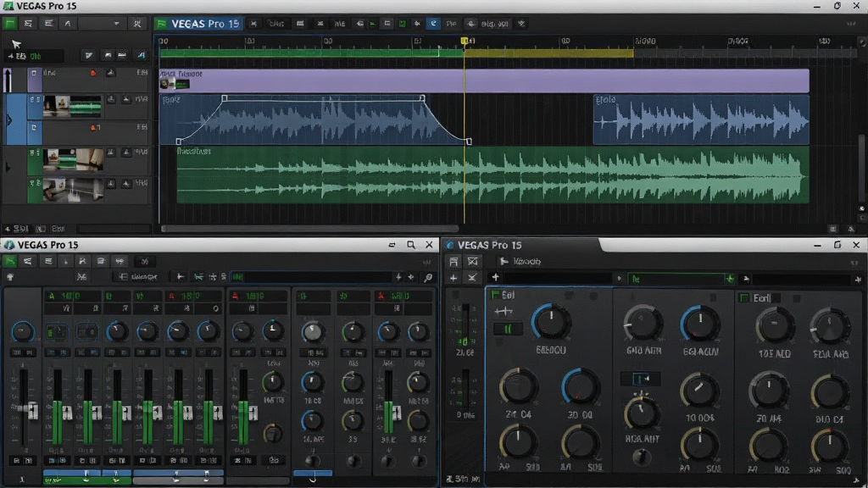Click the knob labeled 10E AED
Viewport: 868px width, 488px height.
(x=775, y=326)
